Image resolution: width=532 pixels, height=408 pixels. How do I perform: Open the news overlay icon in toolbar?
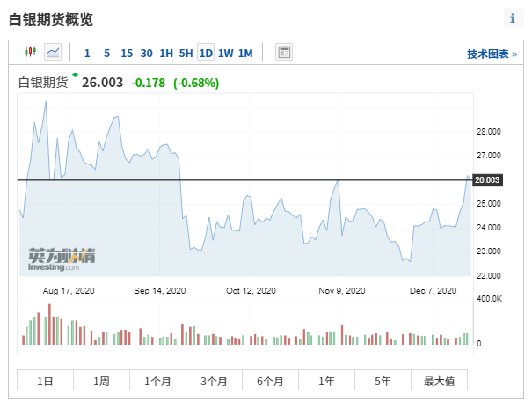284,52
